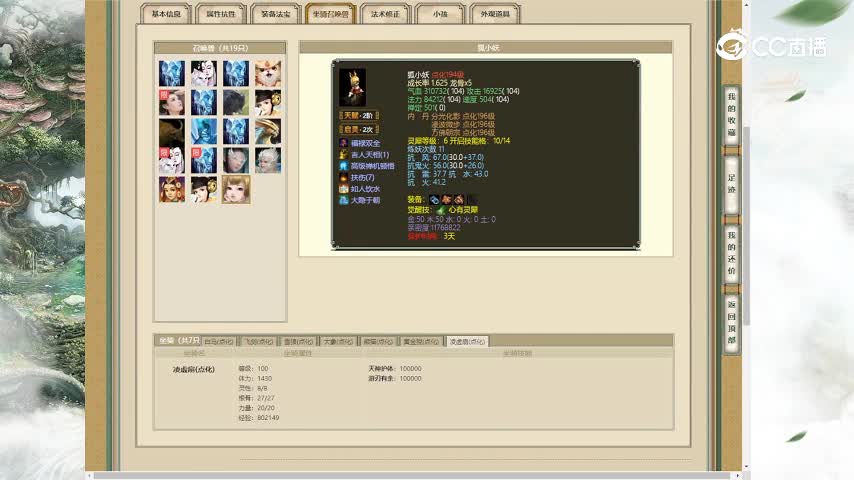Screen dimensions: 854x480
Task: Click the 大隐于朝 skill icon
Action: pyautogui.click(x=343, y=200)
